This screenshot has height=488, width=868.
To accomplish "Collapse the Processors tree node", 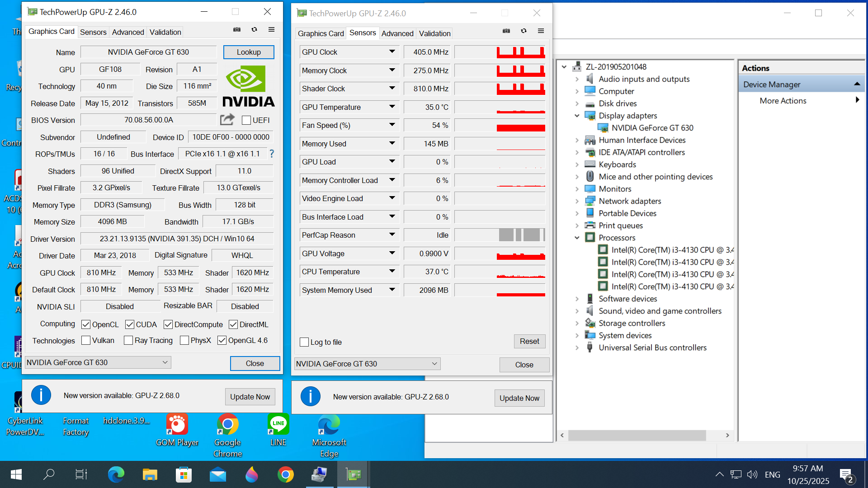I will [x=577, y=238].
